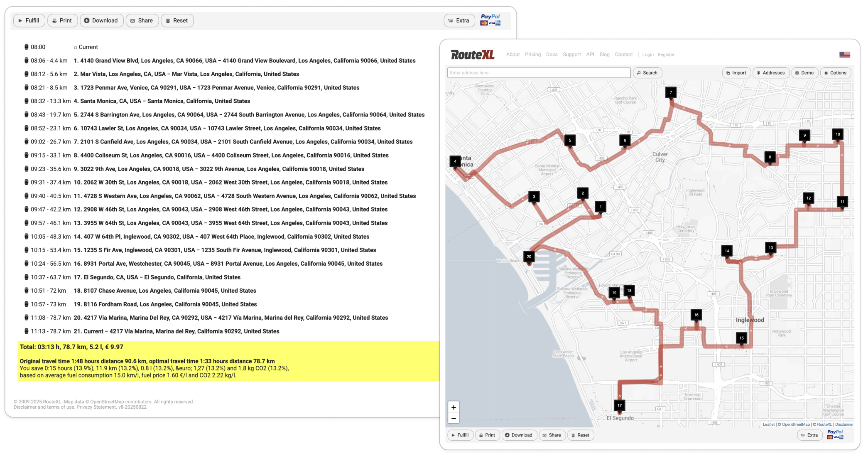Screen dimensions: 868x459
Task: Click the Download button below the map
Action: [x=518, y=435]
